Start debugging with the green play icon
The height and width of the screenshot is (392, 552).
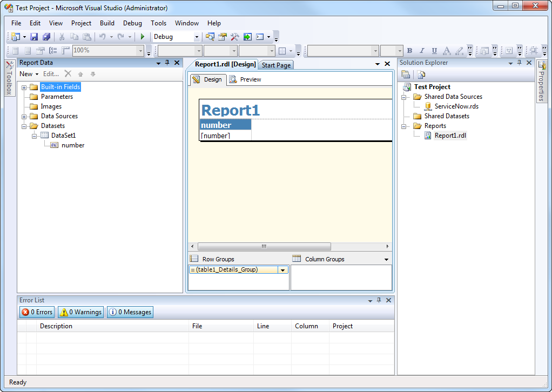[143, 37]
